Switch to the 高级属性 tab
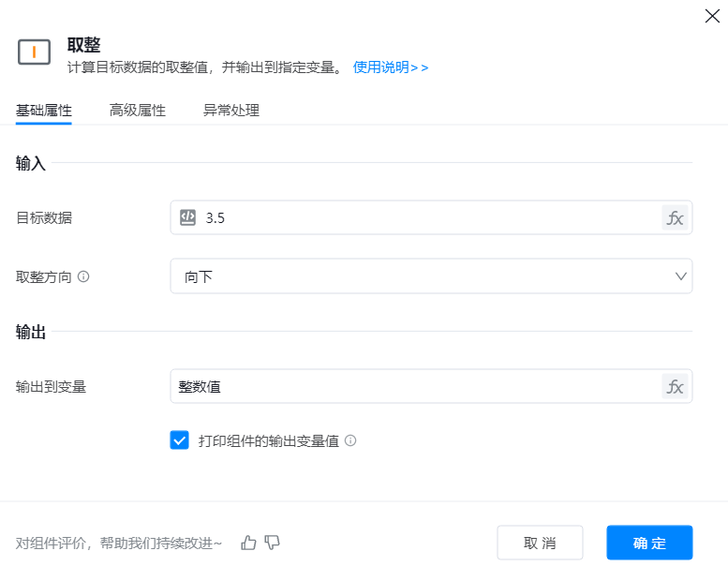This screenshot has height=566, width=728. (x=138, y=111)
